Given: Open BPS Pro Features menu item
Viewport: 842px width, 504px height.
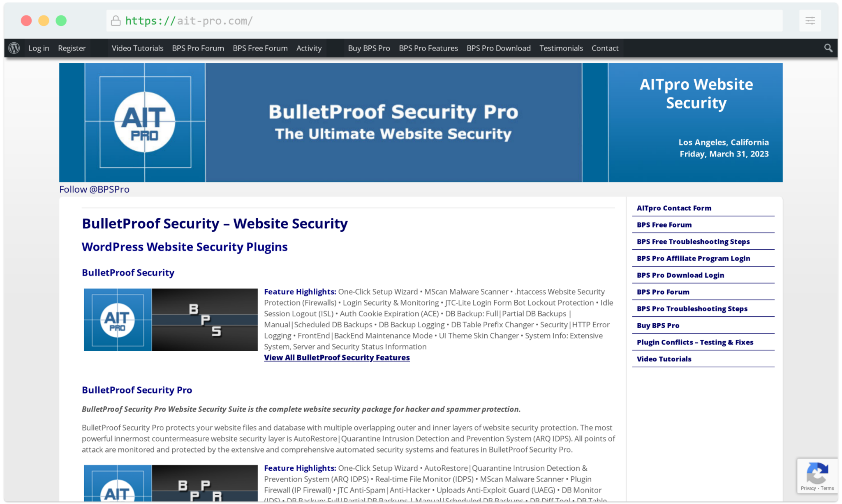Looking at the screenshot, I should click(428, 48).
